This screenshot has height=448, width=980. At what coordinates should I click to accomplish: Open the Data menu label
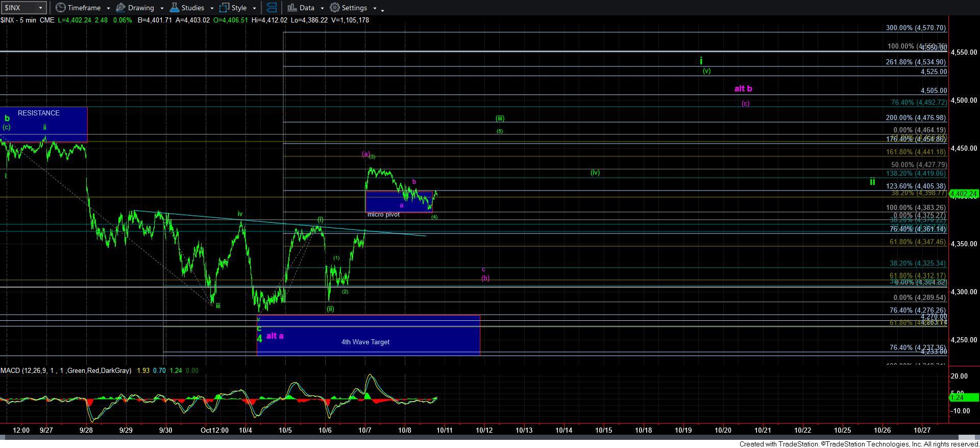307,8
